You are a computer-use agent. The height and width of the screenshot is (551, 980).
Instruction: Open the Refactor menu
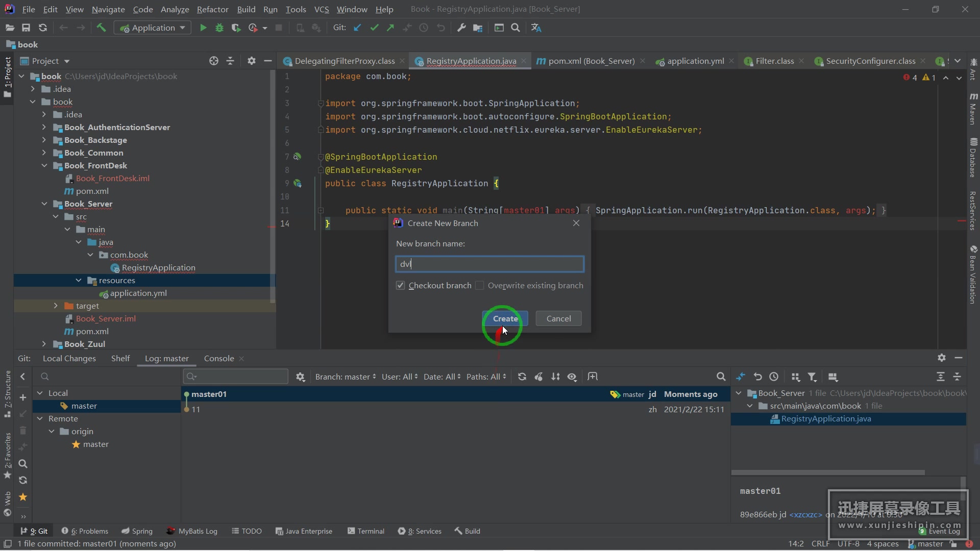(x=212, y=9)
